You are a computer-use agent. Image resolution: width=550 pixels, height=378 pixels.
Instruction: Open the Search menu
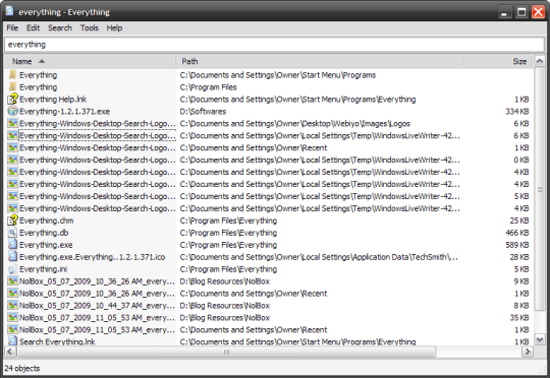60,28
